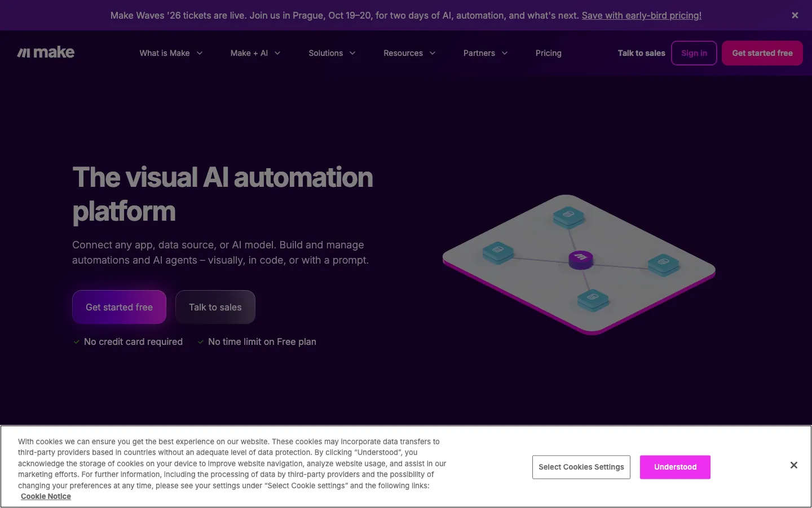Click the "No credit card required" text
This screenshot has height=508, width=812.
pyautogui.click(x=133, y=341)
